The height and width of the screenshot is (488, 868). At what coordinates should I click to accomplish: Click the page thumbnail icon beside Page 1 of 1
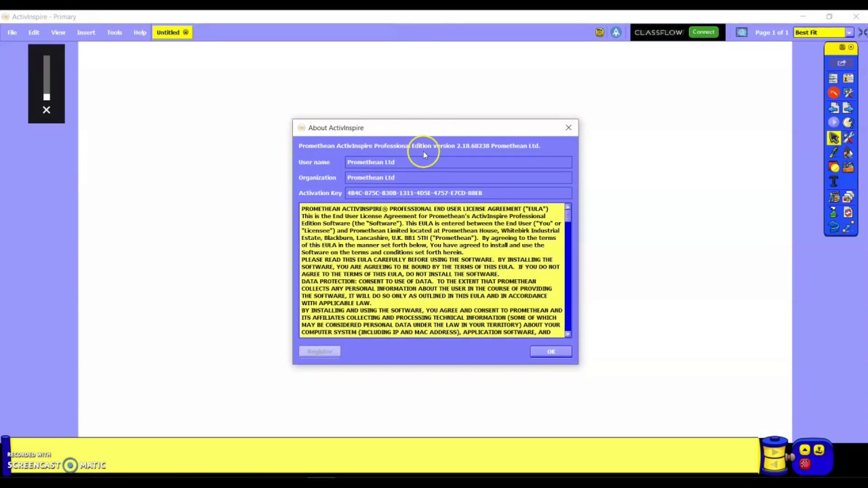point(741,33)
